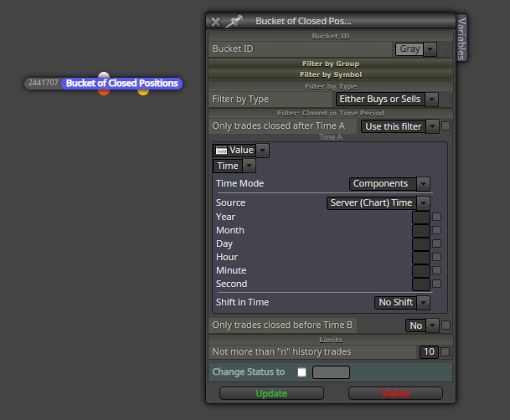Screen dimensions: 510x420
Task: Open the Source Server (Chart) Time dropdown
Action: (378, 203)
